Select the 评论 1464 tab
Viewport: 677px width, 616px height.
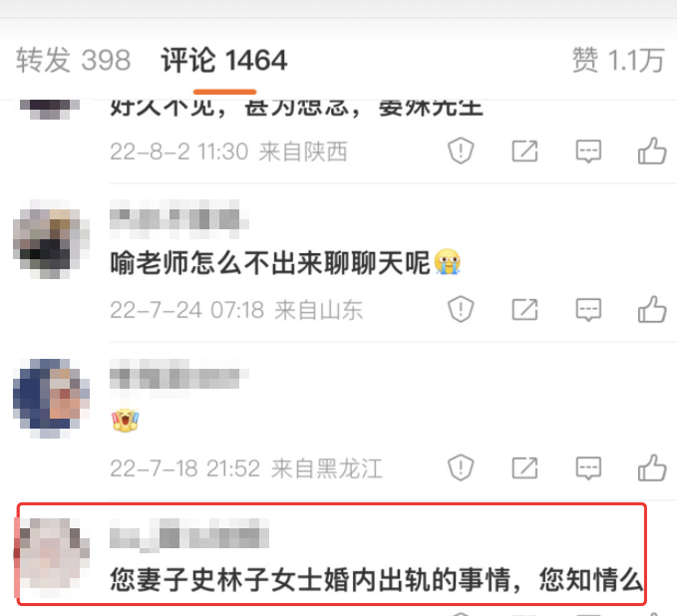coord(224,60)
